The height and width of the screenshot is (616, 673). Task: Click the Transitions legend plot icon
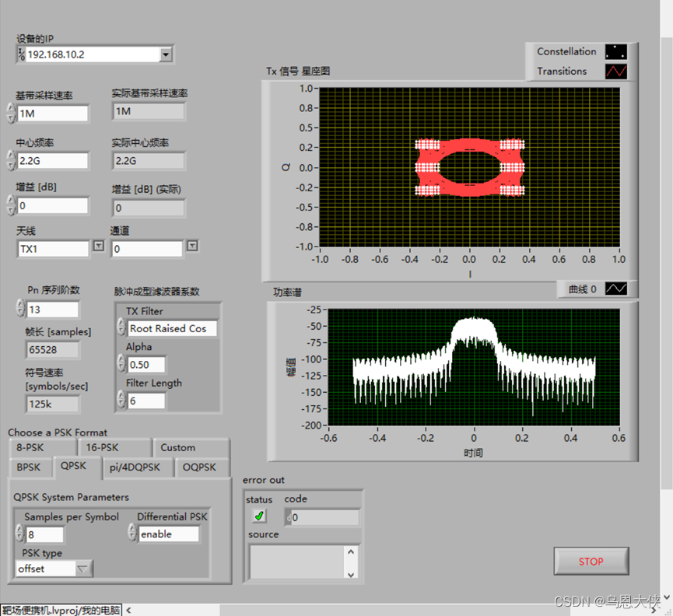point(616,72)
